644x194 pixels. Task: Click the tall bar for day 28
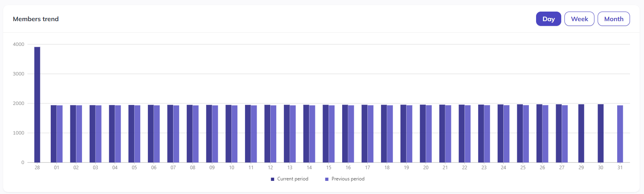click(x=37, y=105)
